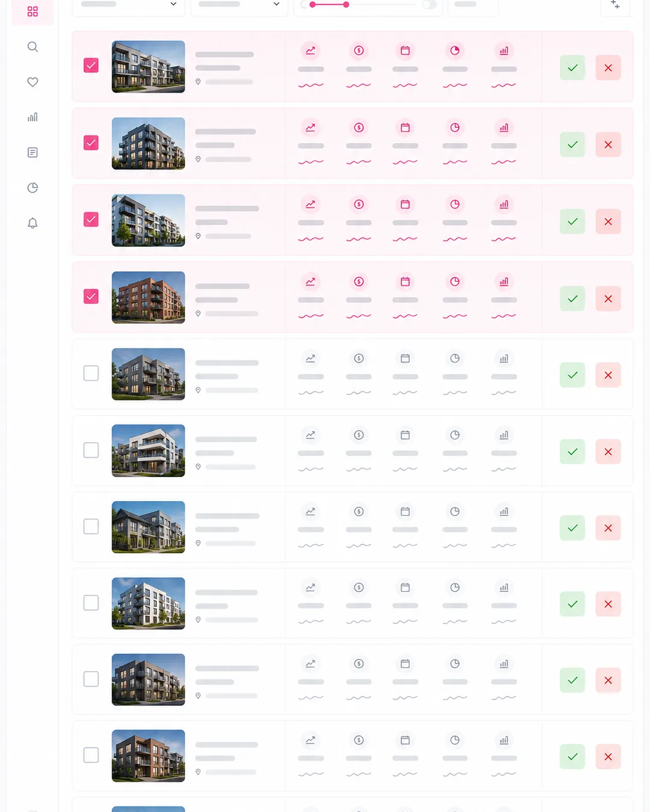
Task: Reject the first listing with red X
Action: pos(608,67)
